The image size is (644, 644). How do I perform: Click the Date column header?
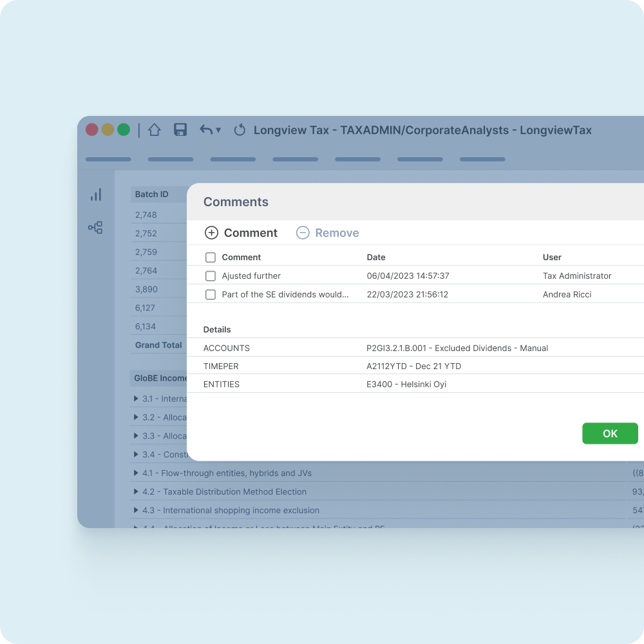(376, 258)
